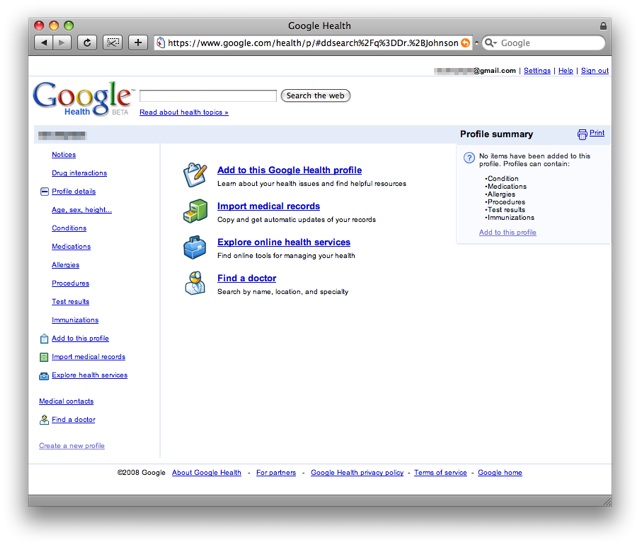Open Allergies in sidebar
The image size is (640, 545).
[x=65, y=265]
